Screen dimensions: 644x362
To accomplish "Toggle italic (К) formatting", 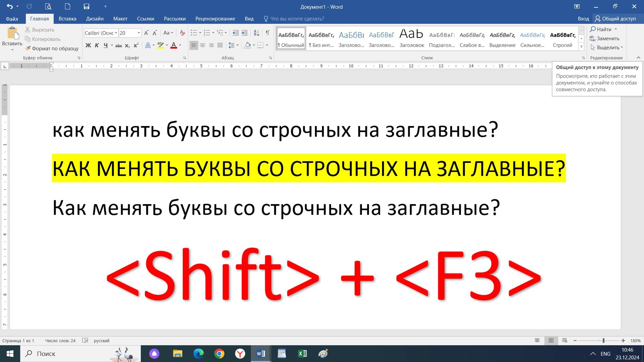I will click(97, 45).
